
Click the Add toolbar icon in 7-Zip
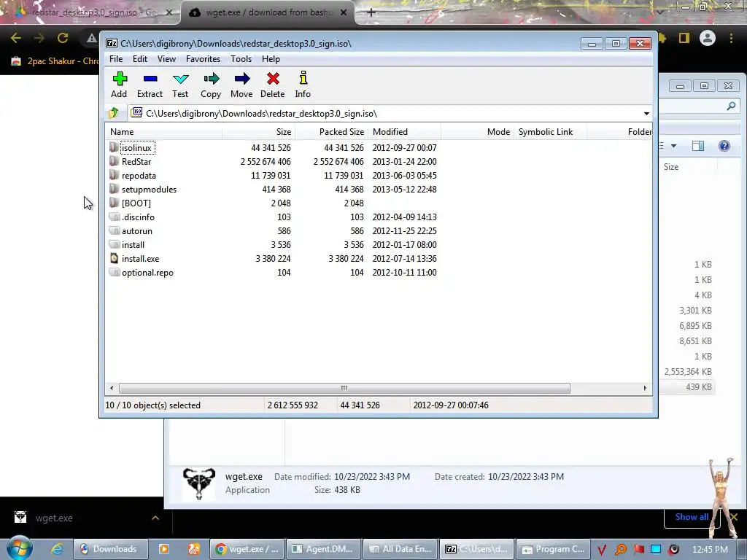tap(120, 79)
